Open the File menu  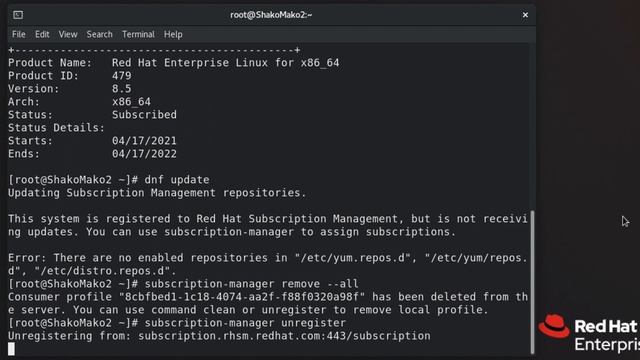pos(18,34)
